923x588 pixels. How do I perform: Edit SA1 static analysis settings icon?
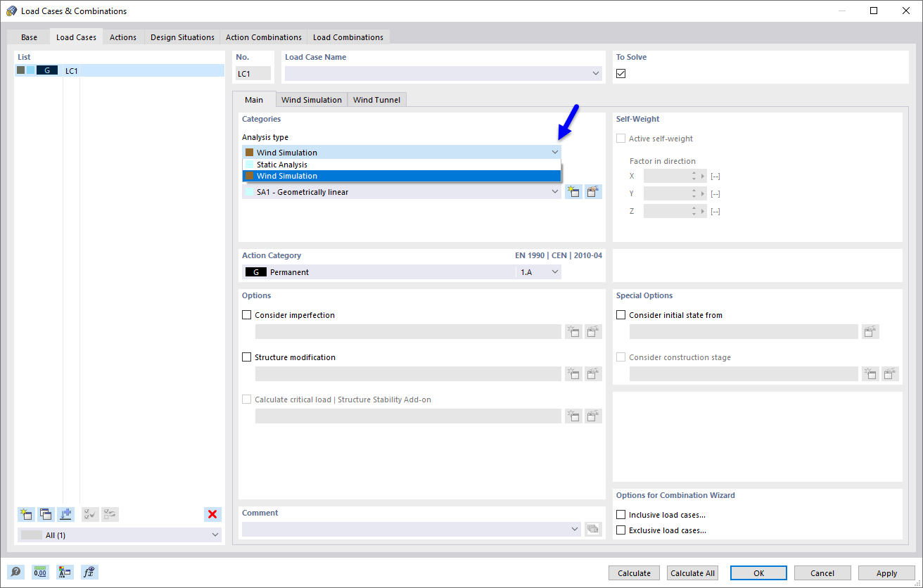(594, 191)
